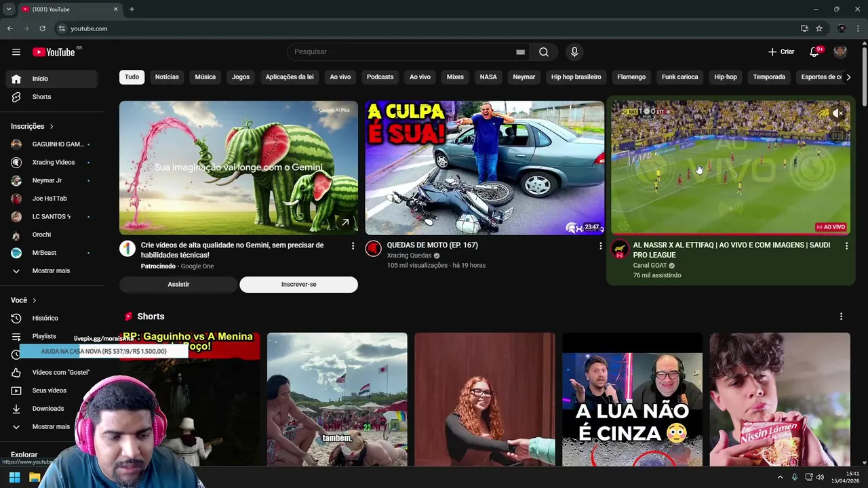Open Xracing Quedas channel avatar
The width and height of the screenshot is (868, 488).
click(374, 249)
